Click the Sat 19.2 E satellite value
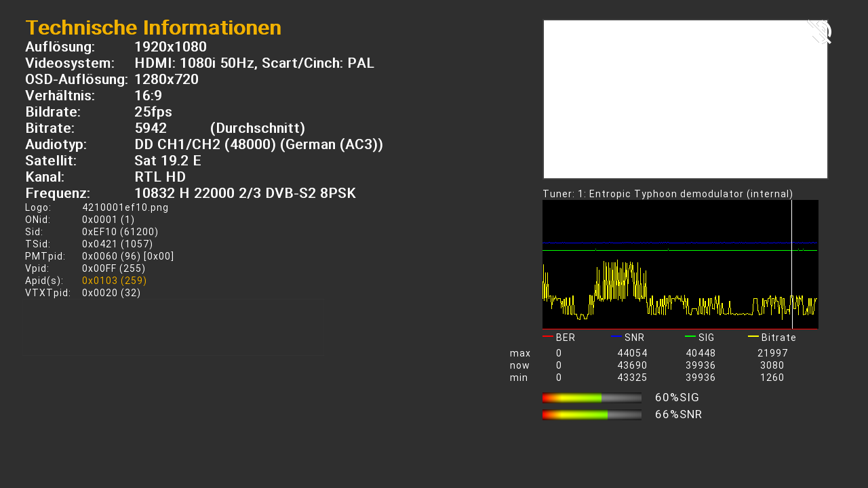Image resolution: width=868 pixels, height=488 pixels. pyautogui.click(x=167, y=161)
